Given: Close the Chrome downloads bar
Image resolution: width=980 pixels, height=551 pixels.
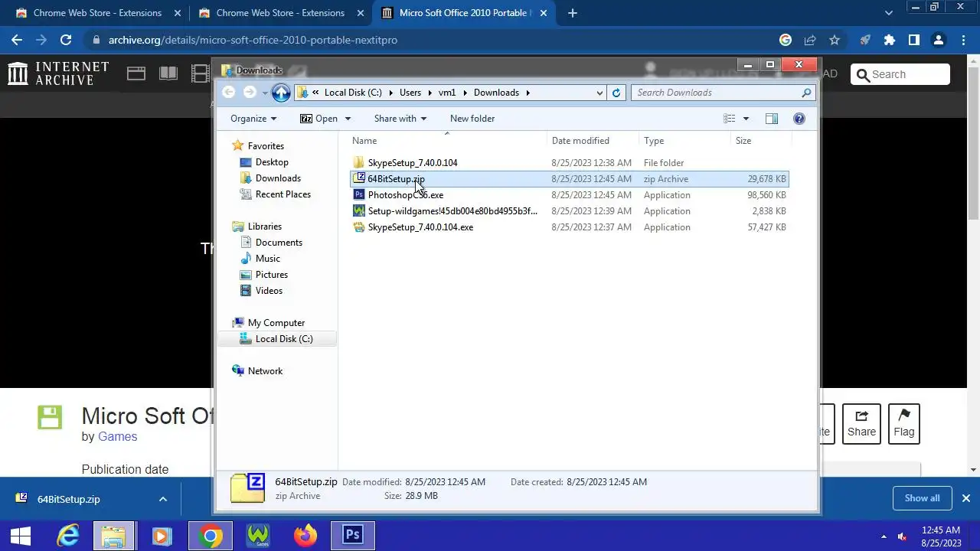Looking at the screenshot, I should coord(965,498).
